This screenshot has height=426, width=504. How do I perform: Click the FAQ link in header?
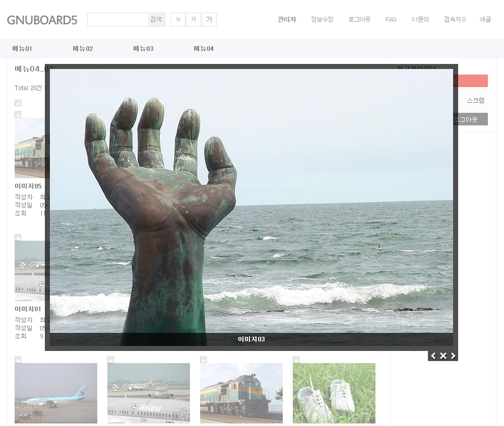tap(391, 20)
